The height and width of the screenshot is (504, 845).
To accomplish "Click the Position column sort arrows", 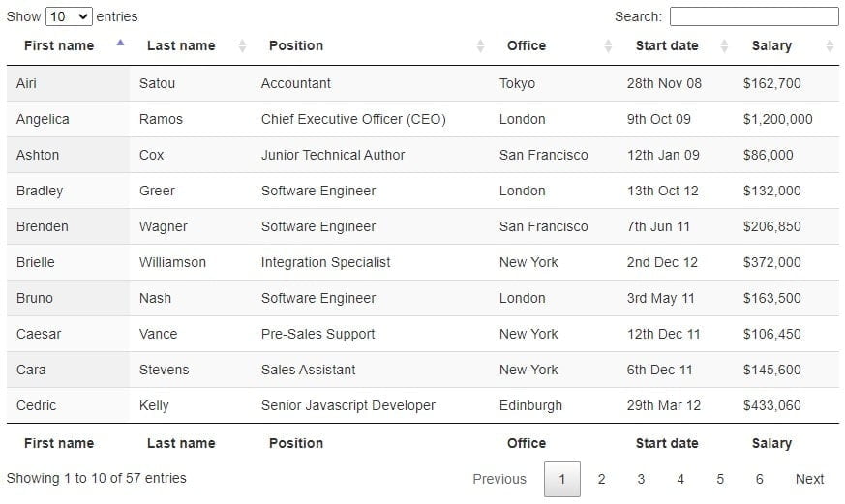I will tap(480, 45).
